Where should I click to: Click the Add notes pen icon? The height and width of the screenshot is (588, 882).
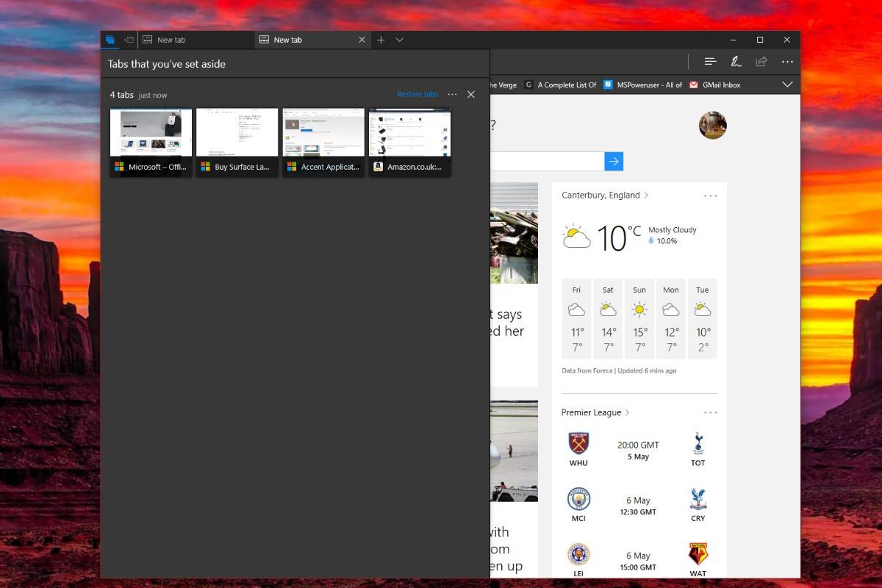(x=736, y=62)
